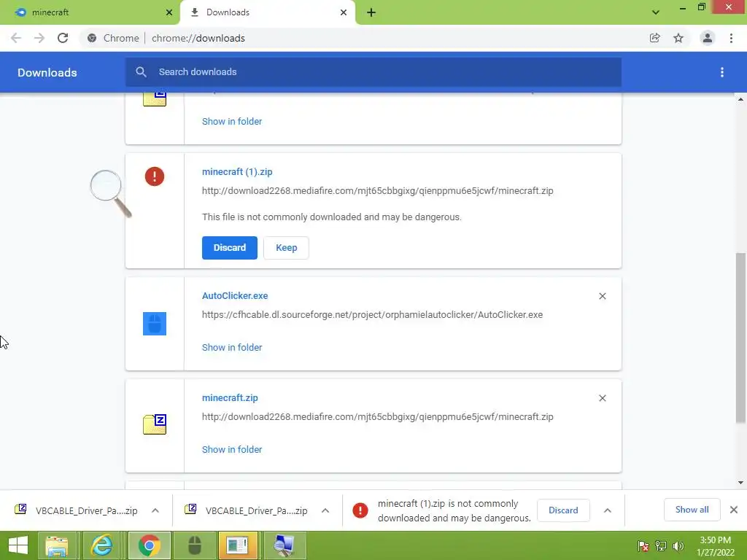747x560 pixels.
Task: Discard minecraft (1).zip from the download shelf
Action: point(563,510)
